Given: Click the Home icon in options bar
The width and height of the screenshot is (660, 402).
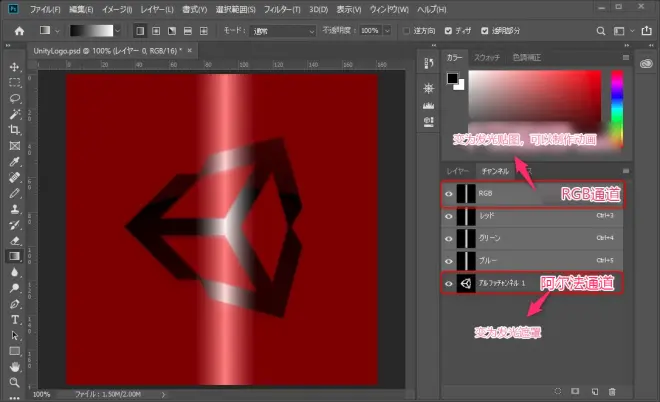Looking at the screenshot, I should [x=19, y=31].
